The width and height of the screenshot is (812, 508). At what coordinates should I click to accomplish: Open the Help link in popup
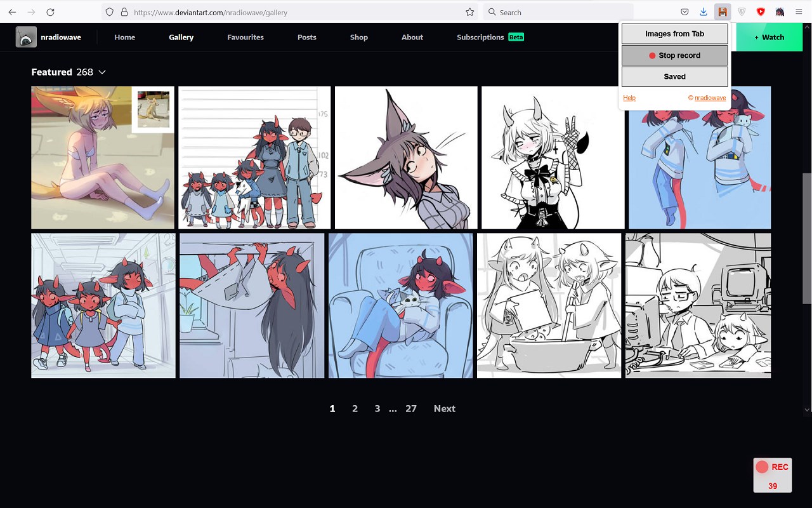[x=629, y=98]
